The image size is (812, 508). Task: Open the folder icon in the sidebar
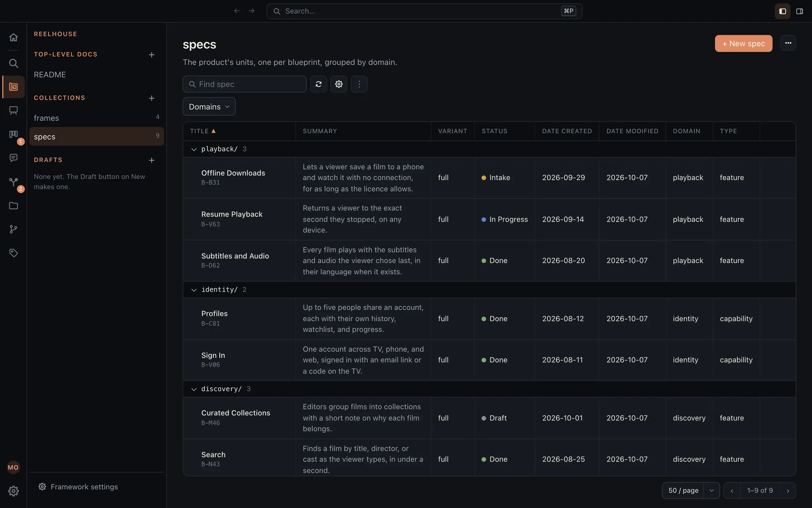[14, 206]
